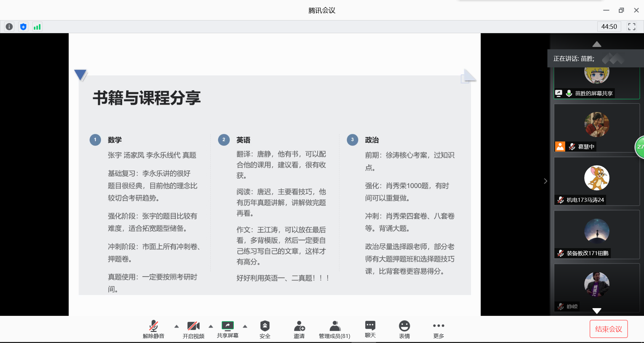This screenshot has height=343, width=644.
Task: Check the green network signal icon
Action: pyautogui.click(x=37, y=27)
